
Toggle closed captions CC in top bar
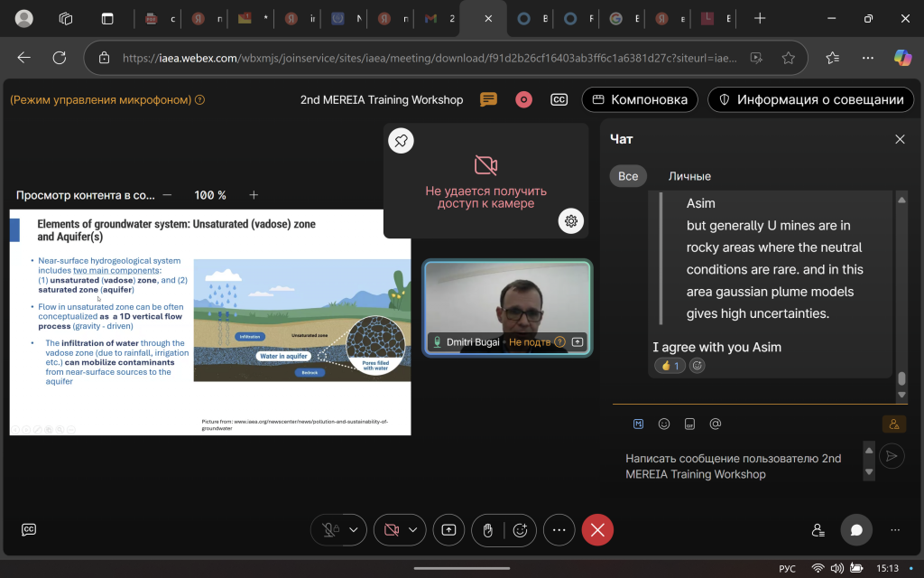(559, 99)
